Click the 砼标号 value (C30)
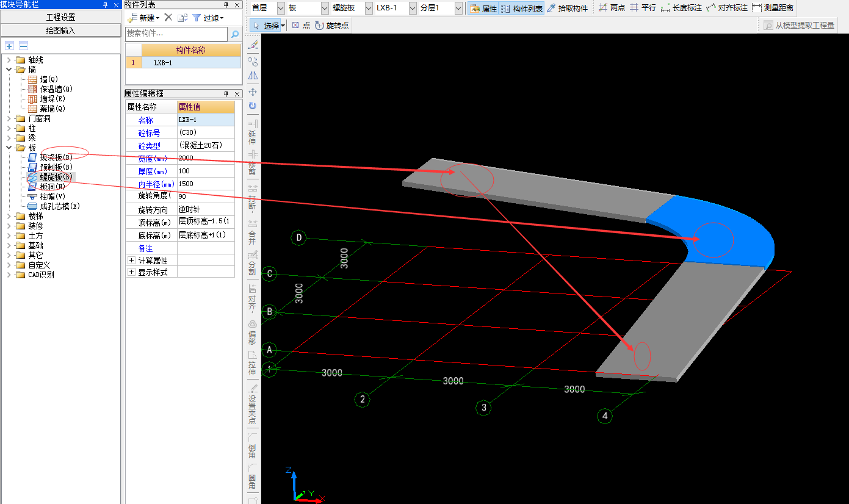 [206, 132]
